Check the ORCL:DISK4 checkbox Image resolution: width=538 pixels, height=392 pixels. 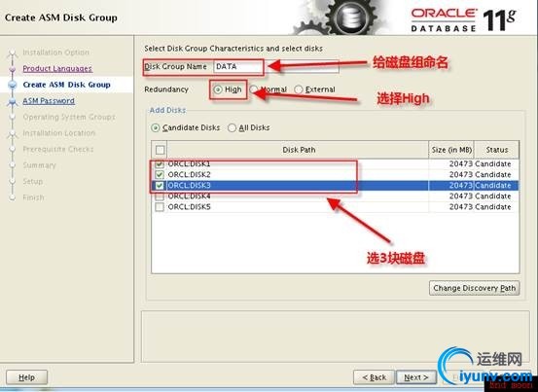pyautogui.click(x=160, y=196)
